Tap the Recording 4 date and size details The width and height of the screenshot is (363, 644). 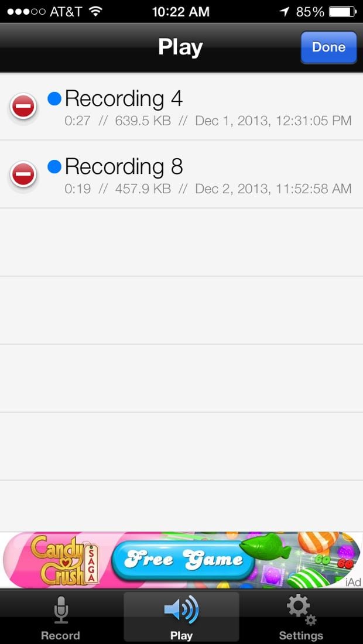click(x=208, y=121)
